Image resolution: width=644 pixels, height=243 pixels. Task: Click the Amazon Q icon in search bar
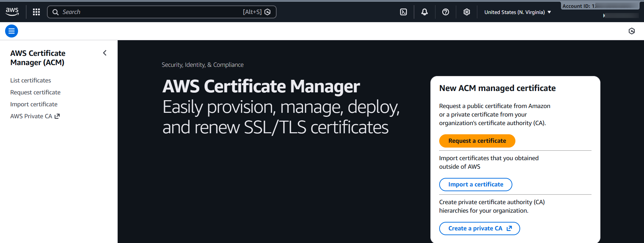268,12
